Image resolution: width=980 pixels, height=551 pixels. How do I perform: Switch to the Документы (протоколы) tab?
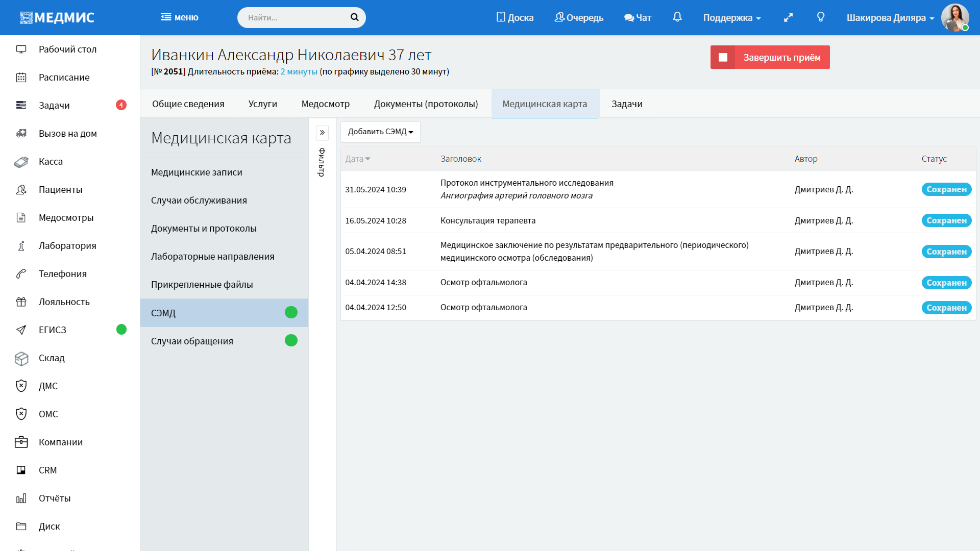426,104
